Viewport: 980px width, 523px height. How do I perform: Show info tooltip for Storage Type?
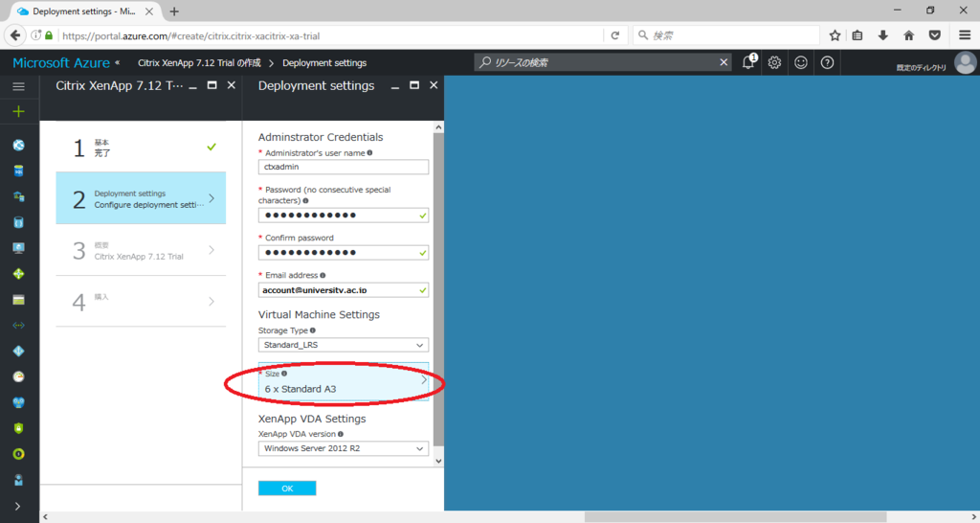tap(313, 330)
